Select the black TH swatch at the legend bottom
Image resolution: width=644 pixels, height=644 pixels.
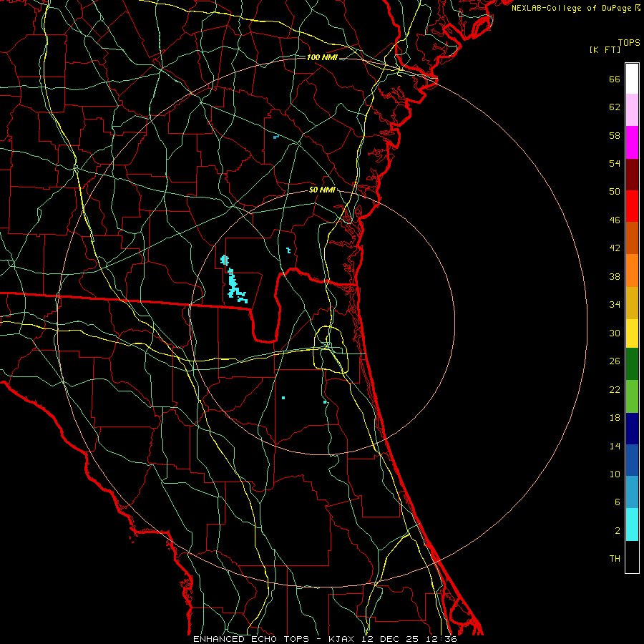(x=632, y=557)
